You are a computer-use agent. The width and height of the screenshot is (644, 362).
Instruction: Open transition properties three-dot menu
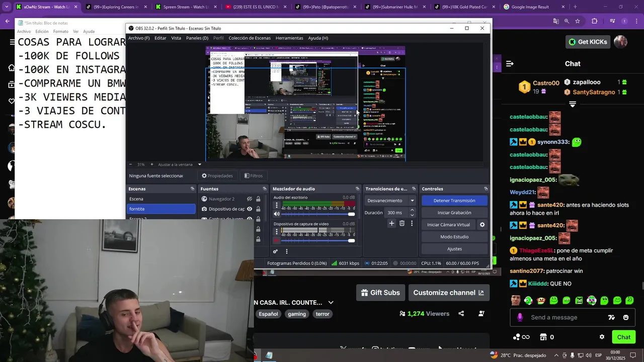(x=412, y=223)
